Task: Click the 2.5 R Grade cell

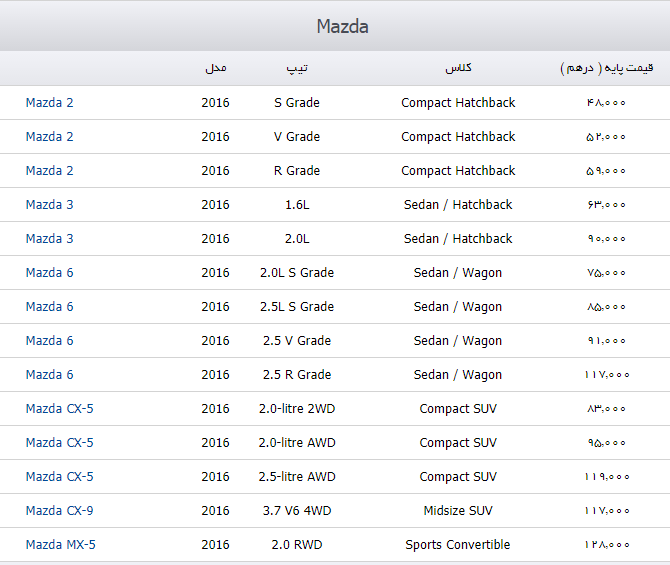Action: tap(297, 374)
